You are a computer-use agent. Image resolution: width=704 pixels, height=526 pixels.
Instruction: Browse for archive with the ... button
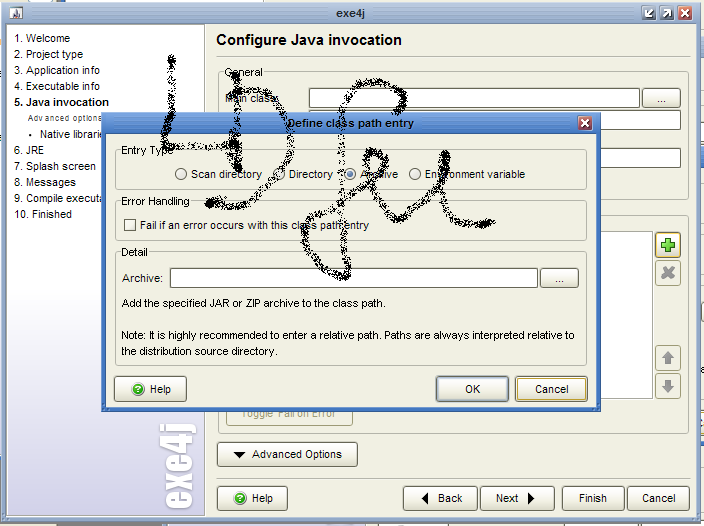coord(559,278)
